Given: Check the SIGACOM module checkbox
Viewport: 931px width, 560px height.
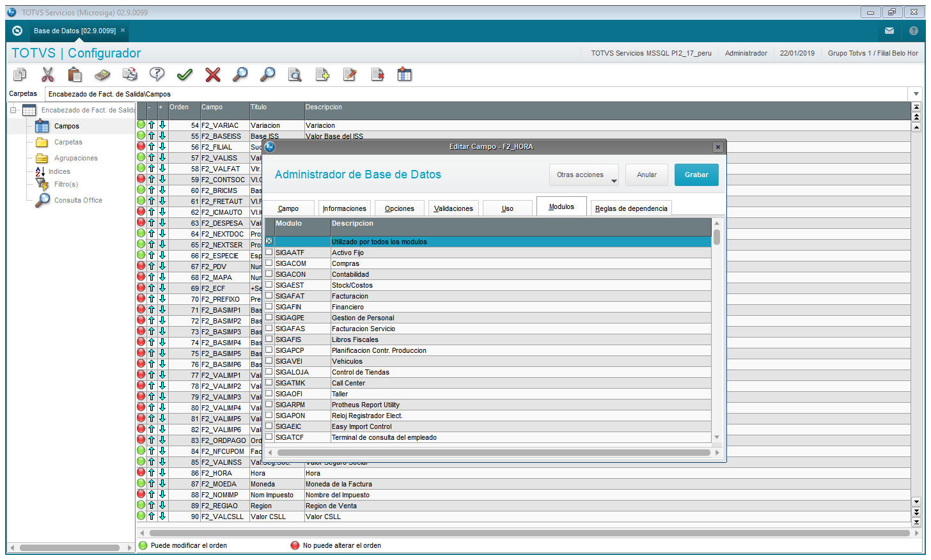Looking at the screenshot, I should [269, 263].
